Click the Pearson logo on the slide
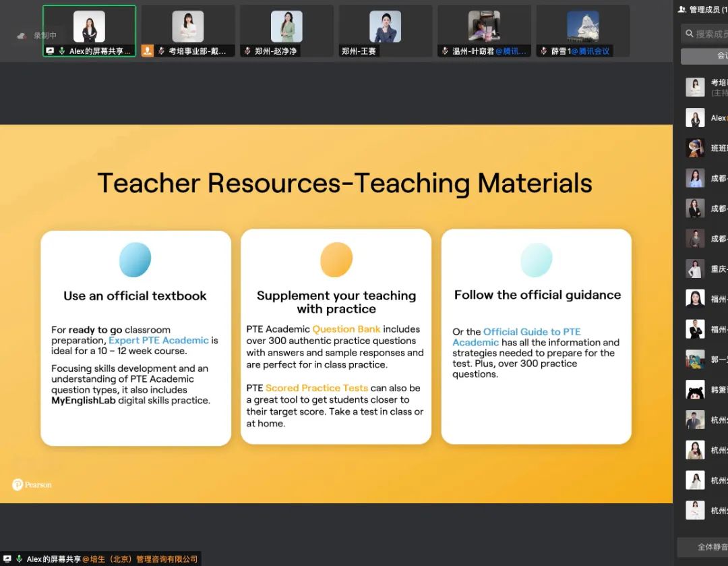 32,484
